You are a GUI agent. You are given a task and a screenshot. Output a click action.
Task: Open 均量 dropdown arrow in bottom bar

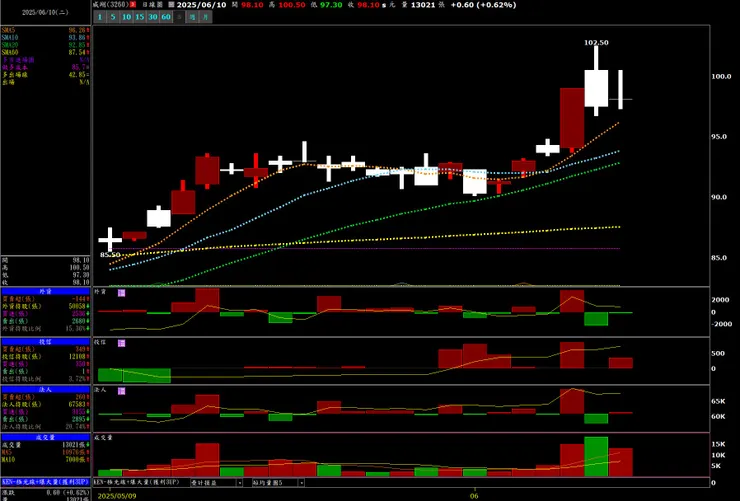click(301, 483)
